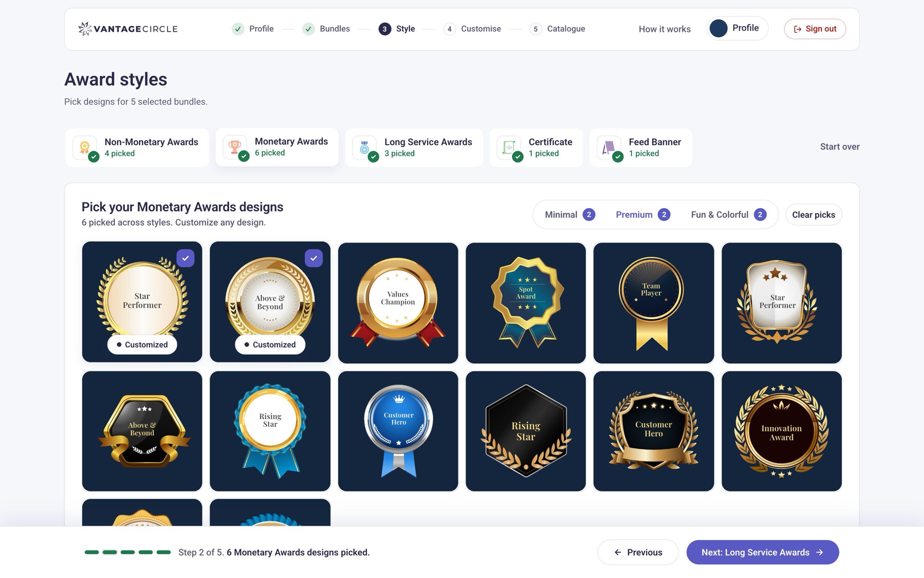Open the Minimal style tab

tap(570, 215)
